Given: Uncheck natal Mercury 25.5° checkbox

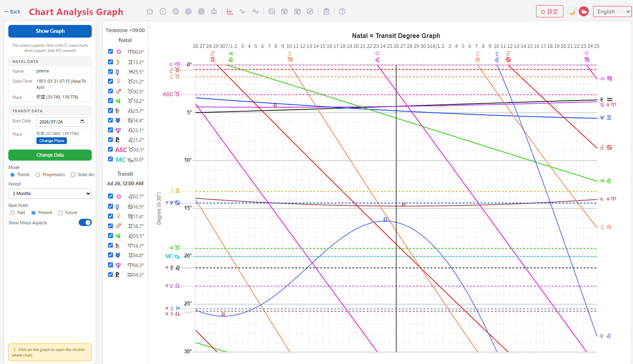Looking at the screenshot, I should tap(110, 72).
